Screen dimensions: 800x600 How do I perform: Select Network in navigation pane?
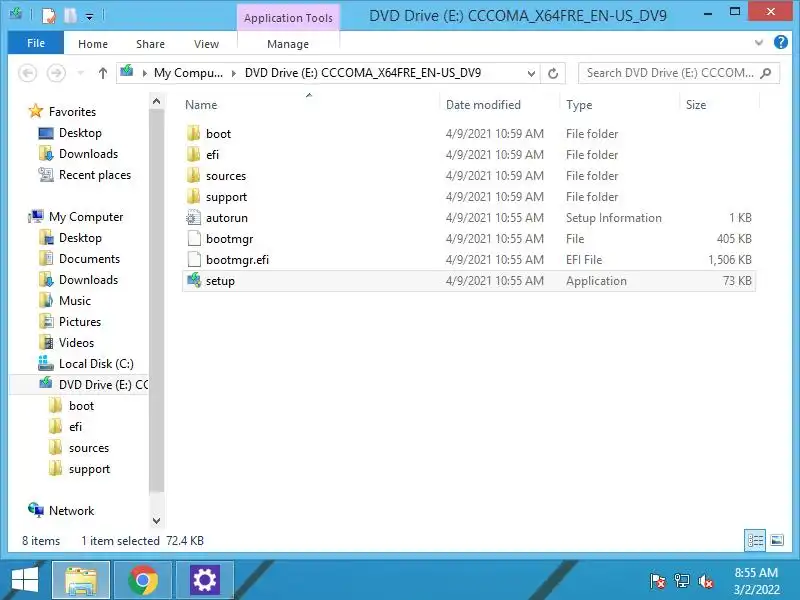pyautogui.click(x=71, y=511)
